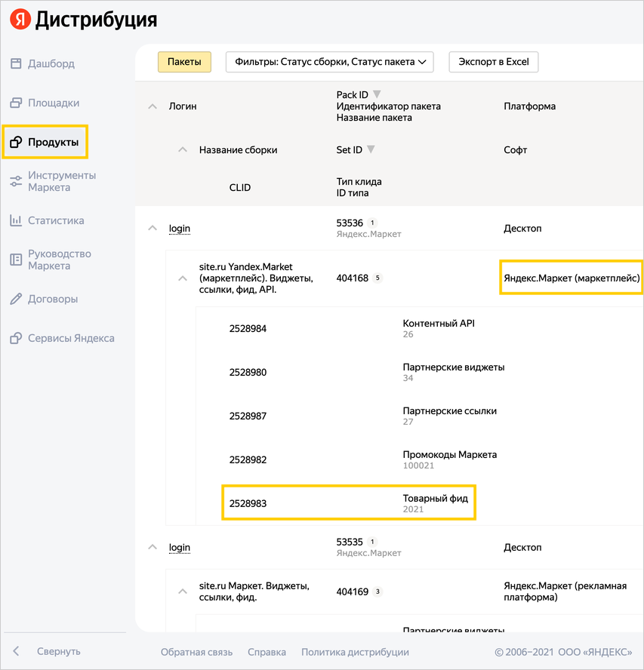Click Set ID 404169

(x=353, y=592)
